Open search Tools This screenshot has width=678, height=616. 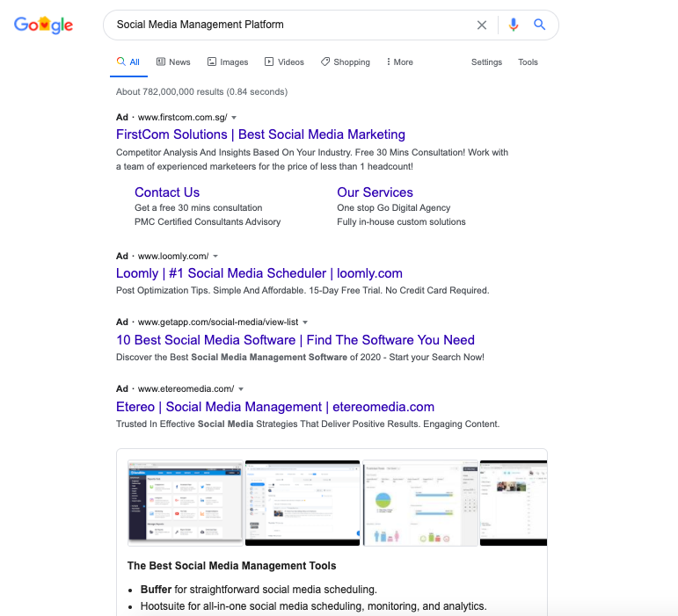click(528, 62)
